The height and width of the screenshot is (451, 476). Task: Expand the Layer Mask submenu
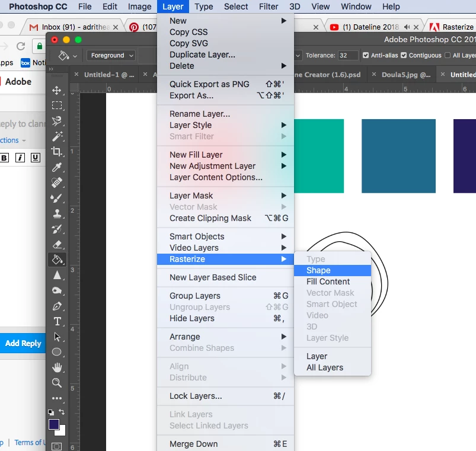pos(226,196)
